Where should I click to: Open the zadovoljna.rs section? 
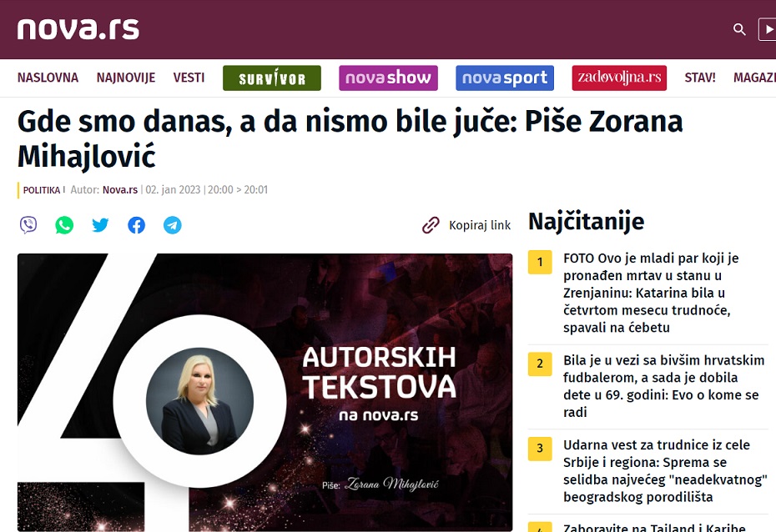pos(619,78)
